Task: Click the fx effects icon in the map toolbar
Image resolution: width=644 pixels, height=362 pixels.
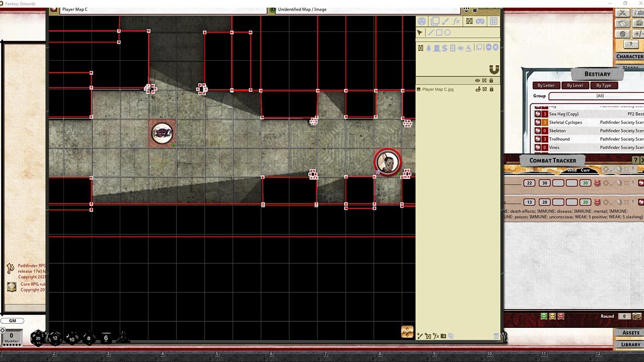Action: 456,21
